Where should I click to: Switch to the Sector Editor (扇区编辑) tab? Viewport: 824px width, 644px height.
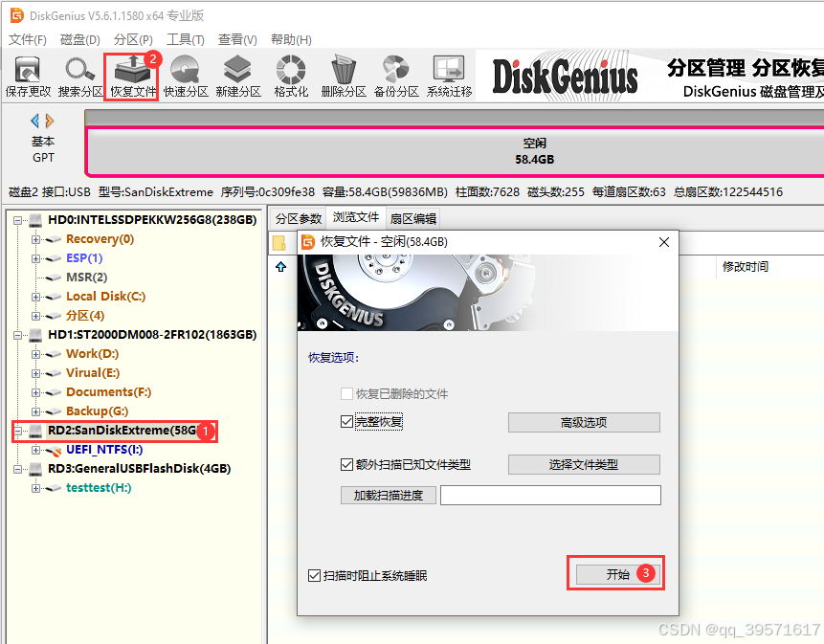point(413,218)
